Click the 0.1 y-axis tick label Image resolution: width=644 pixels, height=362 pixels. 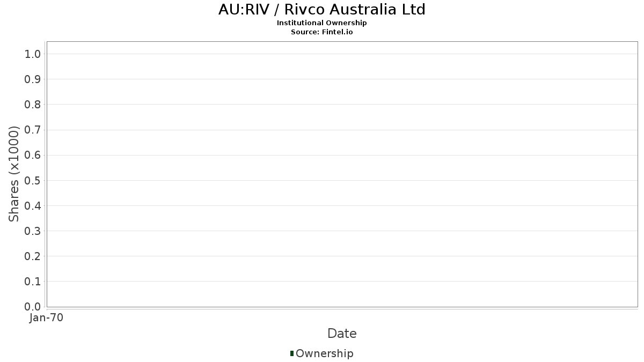[33, 282]
